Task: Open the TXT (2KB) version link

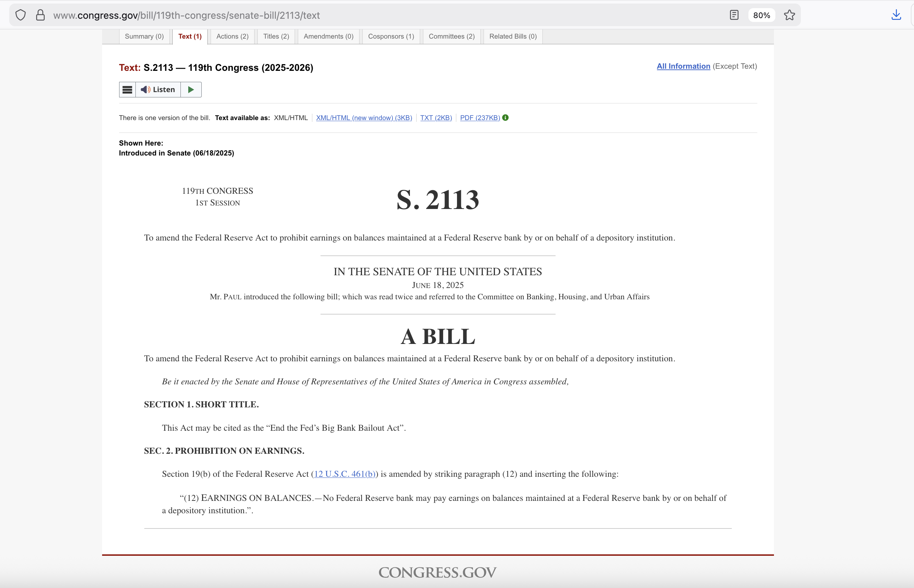Action: (x=436, y=118)
